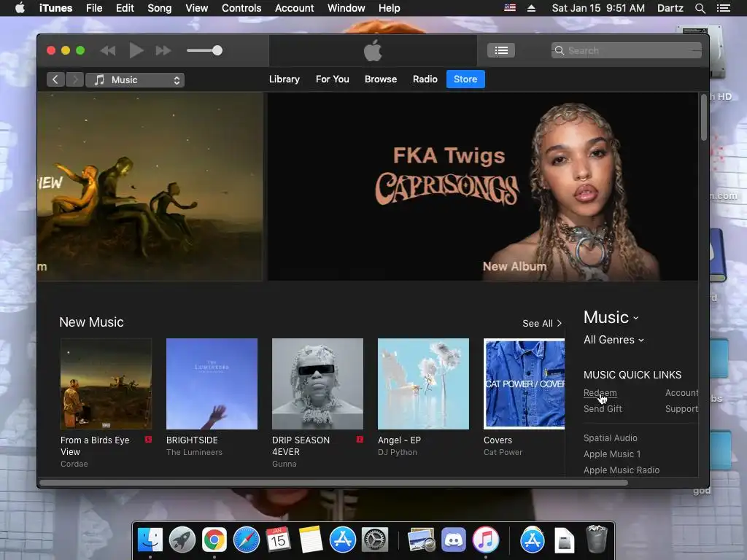Click the Account quick link in sidebar
The image size is (747, 560).
click(x=682, y=393)
